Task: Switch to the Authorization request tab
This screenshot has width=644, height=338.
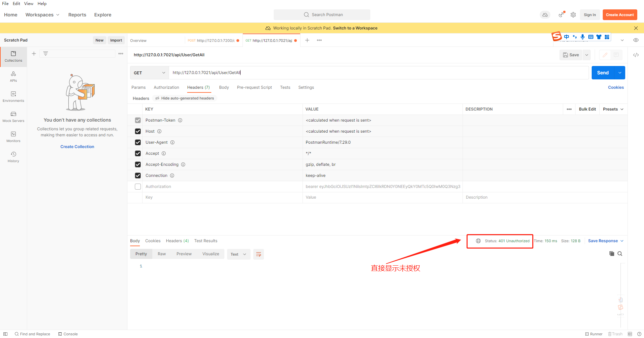Action: pyautogui.click(x=166, y=87)
